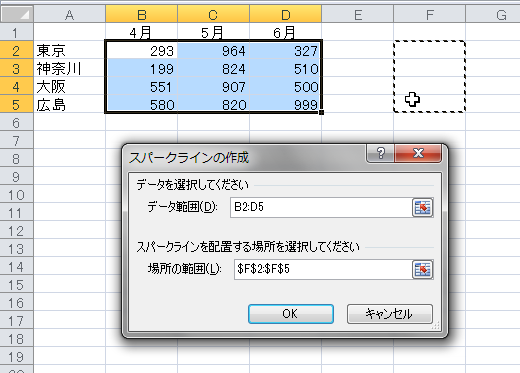The image size is (520, 373).
Task: Select row 19 header
Action: (17, 357)
